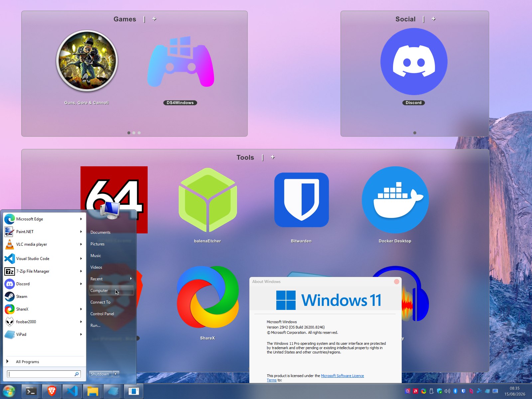Open balenaEtcher green cube icon
Image resolution: width=532 pixels, height=399 pixels.
[x=208, y=200]
